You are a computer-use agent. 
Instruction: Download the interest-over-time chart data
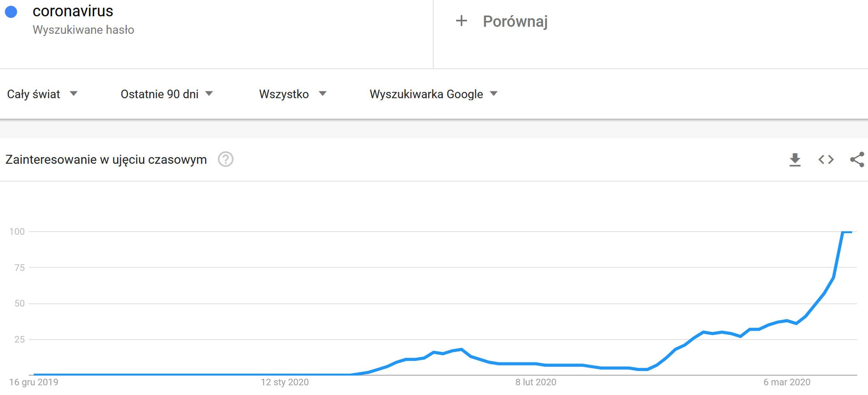(795, 160)
